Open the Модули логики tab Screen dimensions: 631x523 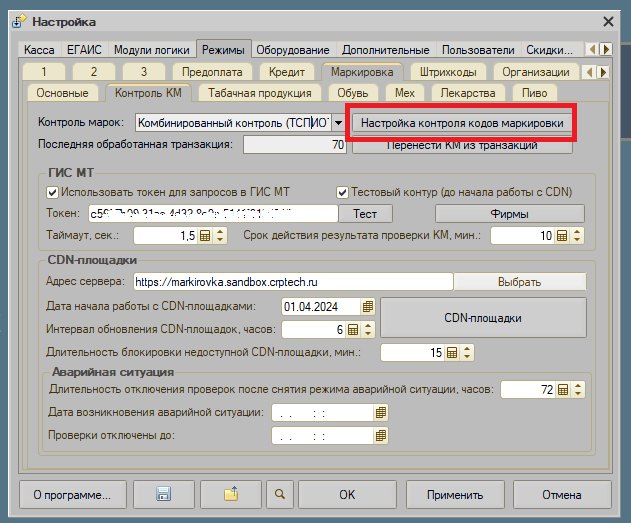pyautogui.click(x=152, y=50)
